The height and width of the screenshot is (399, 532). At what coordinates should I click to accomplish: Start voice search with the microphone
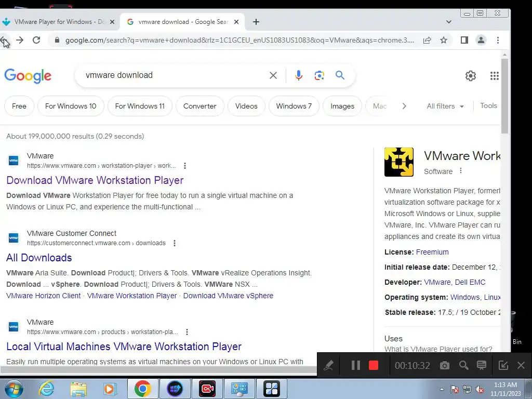[x=299, y=75]
